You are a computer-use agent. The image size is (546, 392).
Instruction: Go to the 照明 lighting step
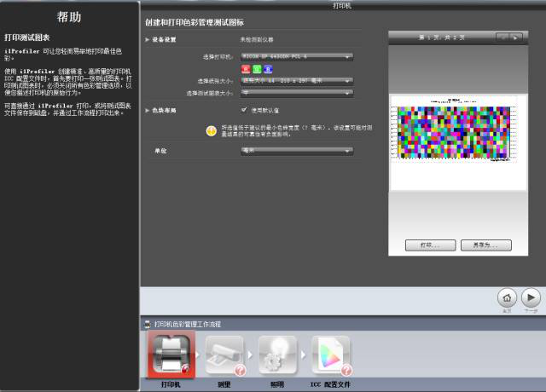pyautogui.click(x=278, y=355)
